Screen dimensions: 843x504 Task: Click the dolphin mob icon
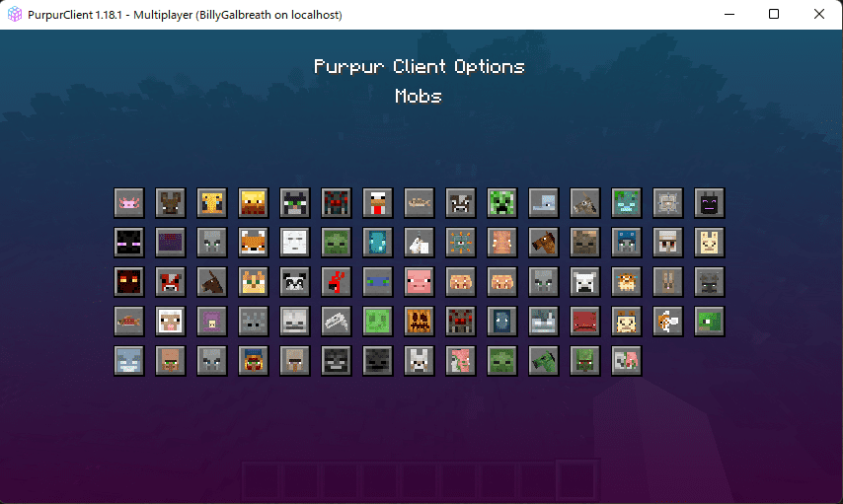click(x=544, y=202)
